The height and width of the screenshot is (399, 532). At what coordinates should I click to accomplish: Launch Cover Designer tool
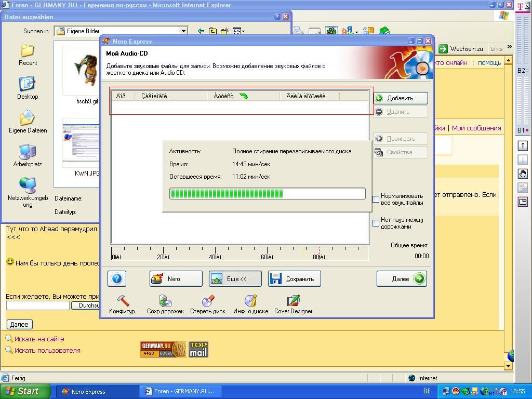[293, 304]
